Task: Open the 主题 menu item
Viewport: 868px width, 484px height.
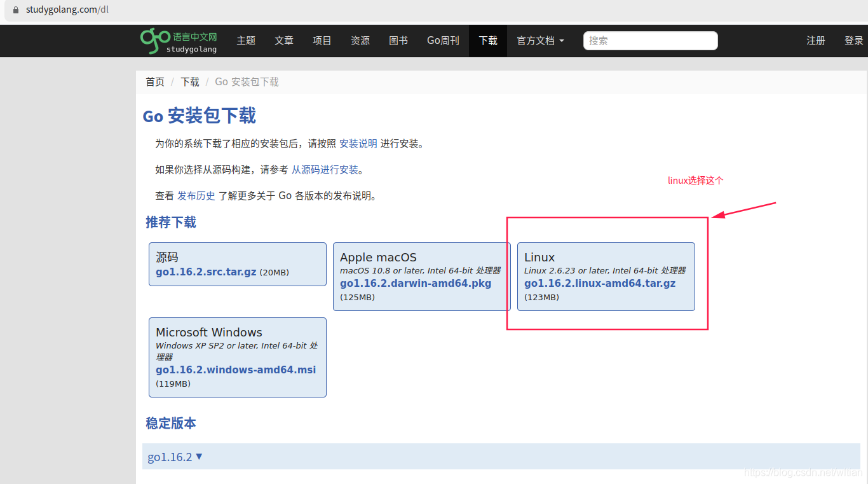Action: point(246,41)
